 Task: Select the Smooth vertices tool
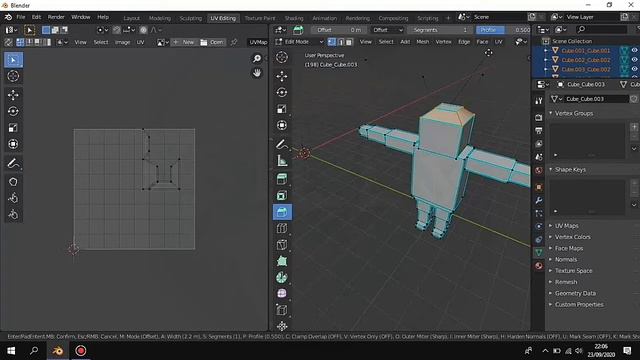tap(282, 293)
